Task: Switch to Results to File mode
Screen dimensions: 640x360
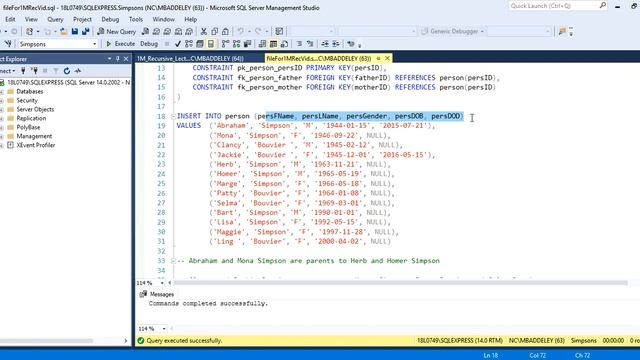Action: (284, 44)
